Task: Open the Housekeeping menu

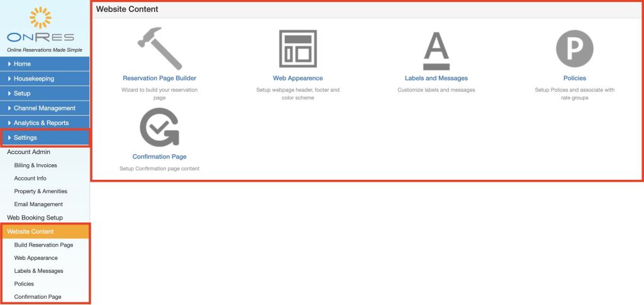Action: [45, 79]
